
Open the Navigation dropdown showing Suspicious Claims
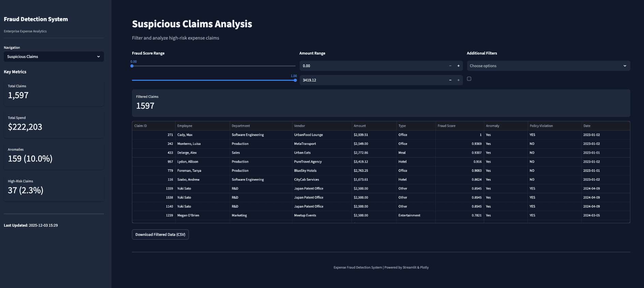tap(54, 57)
